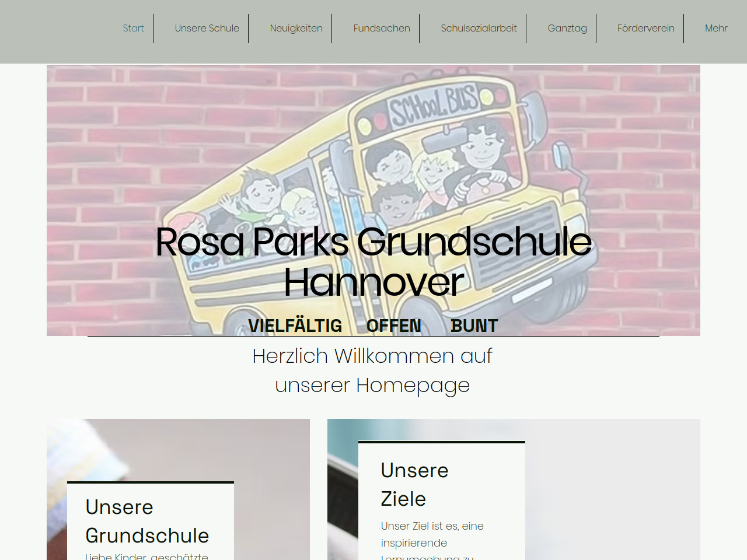Image resolution: width=747 pixels, height=560 pixels.
Task: Open the Start menu item
Action: tap(133, 28)
